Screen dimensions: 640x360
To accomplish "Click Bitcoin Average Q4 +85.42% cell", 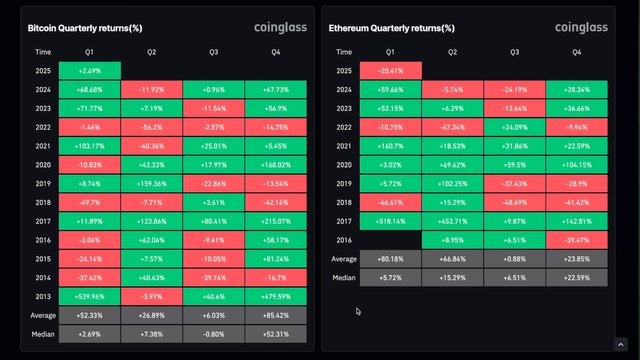I will click(x=276, y=316).
